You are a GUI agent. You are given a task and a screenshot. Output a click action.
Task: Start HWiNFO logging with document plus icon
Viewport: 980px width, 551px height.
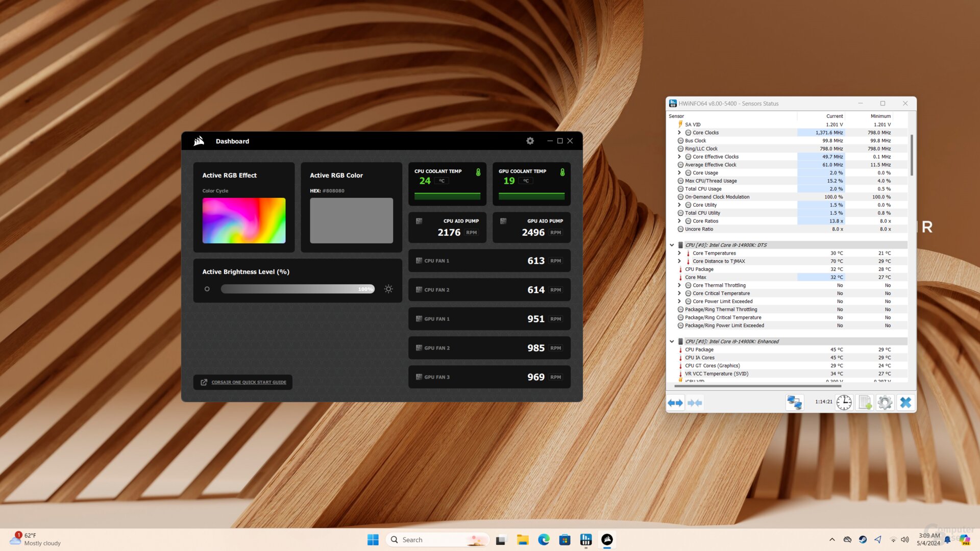[865, 403]
